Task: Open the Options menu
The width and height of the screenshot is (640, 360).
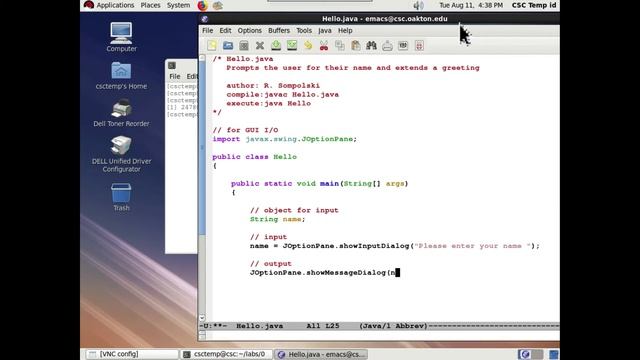Action: pyautogui.click(x=249, y=31)
